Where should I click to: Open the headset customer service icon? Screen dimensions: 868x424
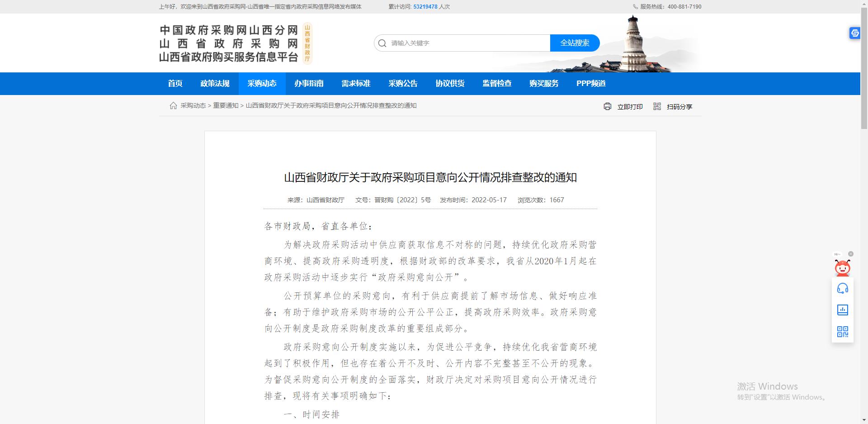(x=842, y=289)
